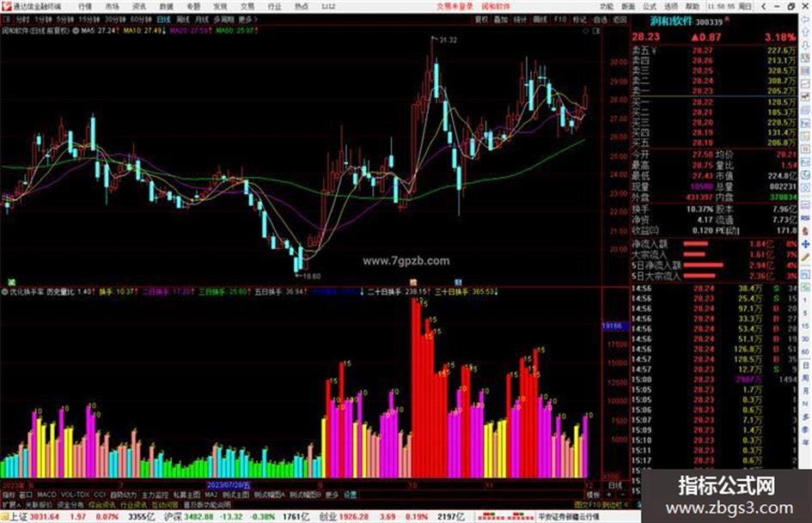Open the 日线 period selector at chart bottom-right
Image resolution: width=812 pixels, height=523 pixels.
tap(614, 485)
